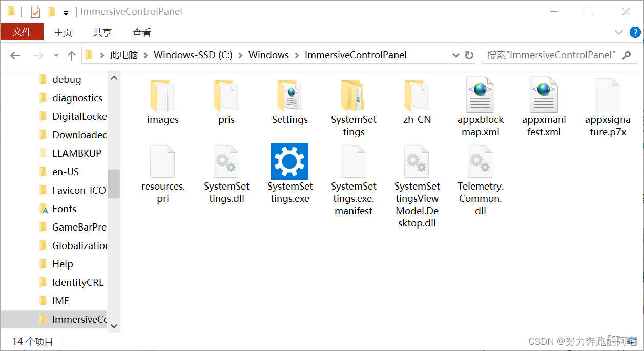
Task: Select the SystemSettings.exe.manifest file icon
Action: pos(353,161)
